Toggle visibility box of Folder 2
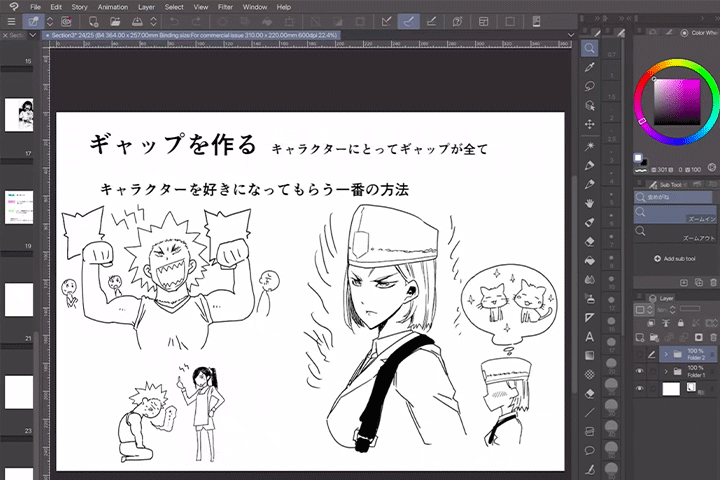Viewport: 720px width, 480px height. point(639,354)
